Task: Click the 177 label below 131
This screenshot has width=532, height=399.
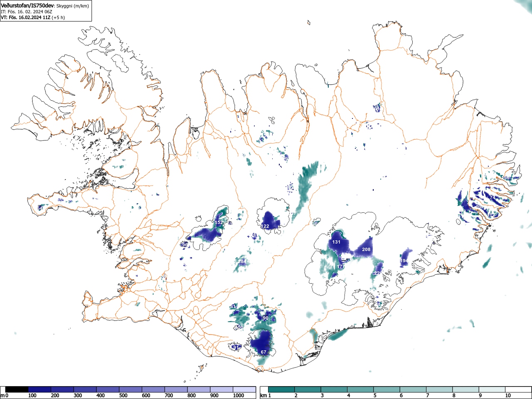Action: coord(341,266)
